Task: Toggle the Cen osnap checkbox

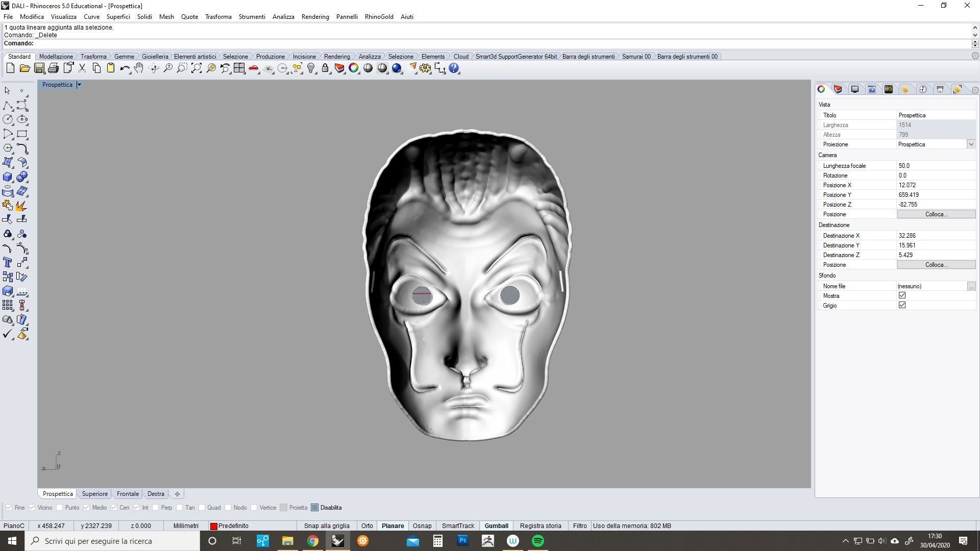Action: 114,508
